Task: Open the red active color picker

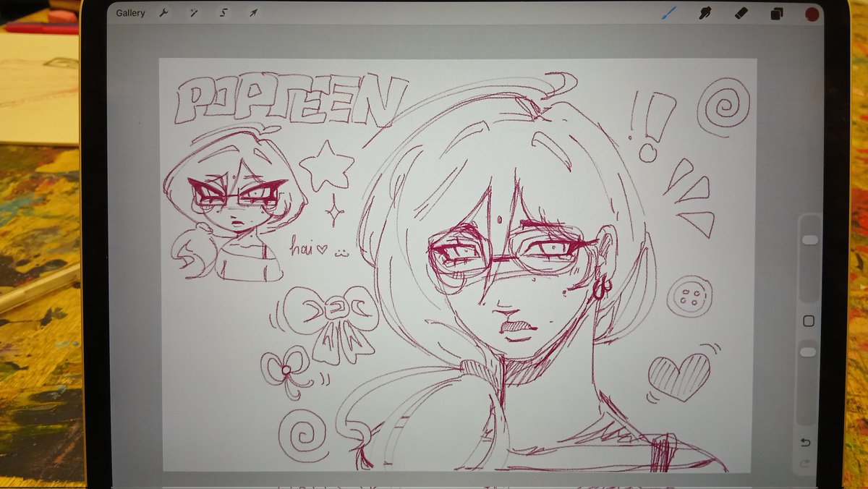Action: pos(812,14)
